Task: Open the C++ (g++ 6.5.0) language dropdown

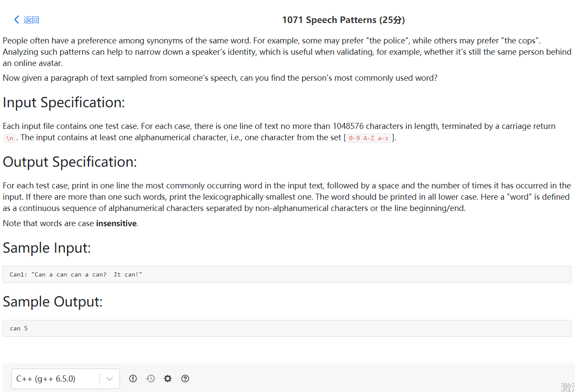Action: pos(66,379)
